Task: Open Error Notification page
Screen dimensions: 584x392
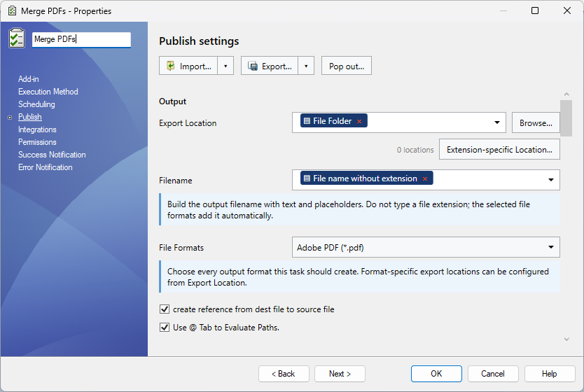Action: (46, 167)
